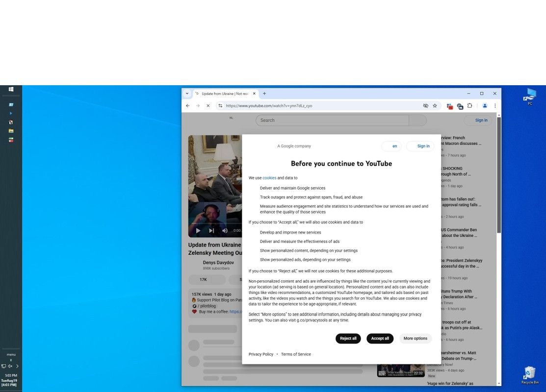The image size is (546, 392).
Task: Select the 'Update from Ukraine' browser tab
Action: [225, 94]
